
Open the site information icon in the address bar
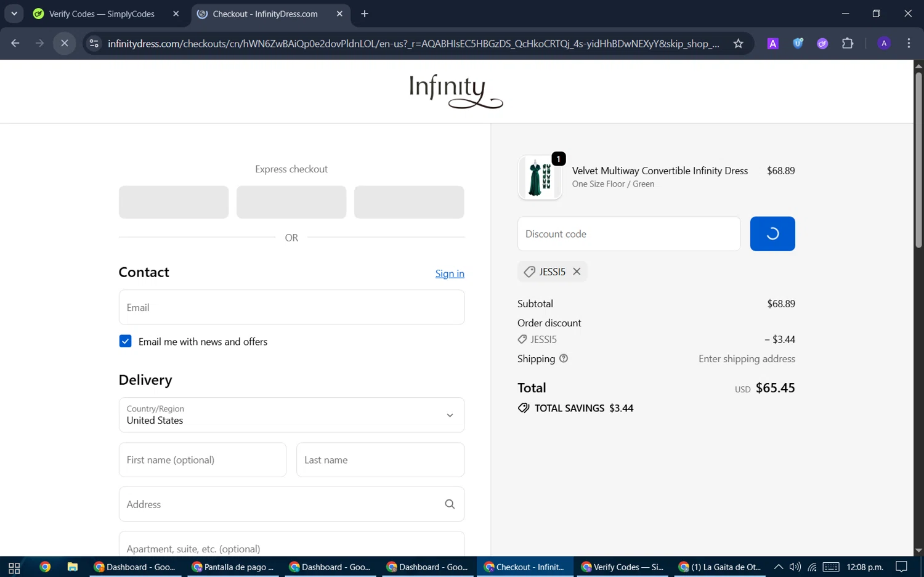click(94, 43)
